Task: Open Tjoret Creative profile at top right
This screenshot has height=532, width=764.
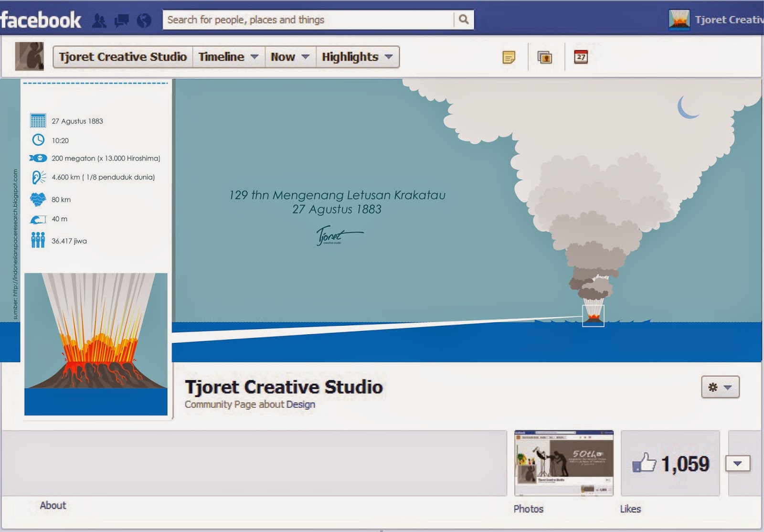Action: click(x=729, y=20)
